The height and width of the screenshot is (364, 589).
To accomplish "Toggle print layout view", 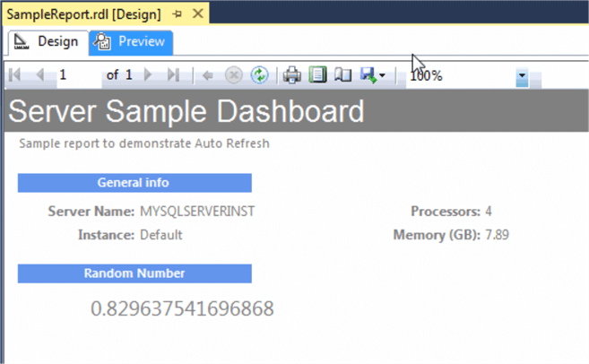I will pyautogui.click(x=317, y=75).
